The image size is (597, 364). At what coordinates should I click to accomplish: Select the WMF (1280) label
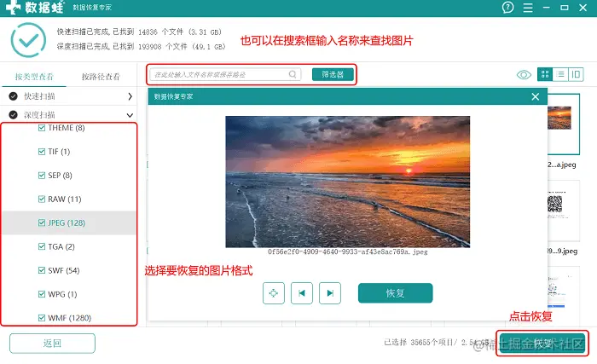tap(70, 318)
